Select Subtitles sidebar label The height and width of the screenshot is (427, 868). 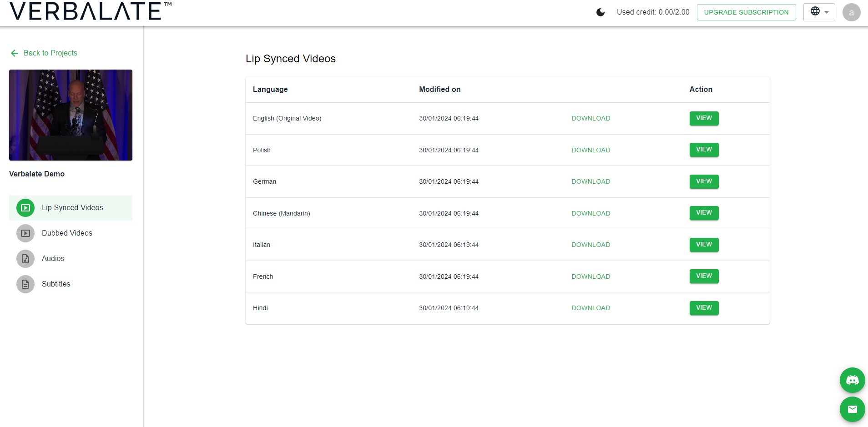click(56, 284)
